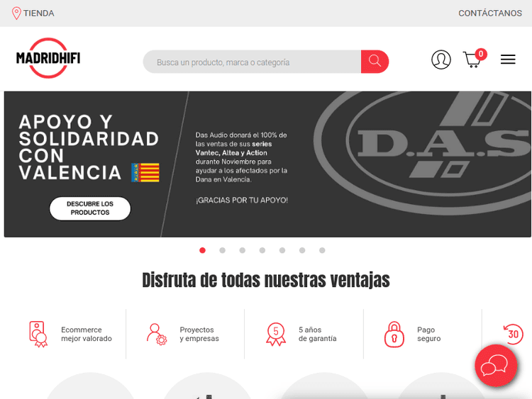Open the hamburger menu
Image resolution: width=532 pixels, height=399 pixels.
[508, 60]
